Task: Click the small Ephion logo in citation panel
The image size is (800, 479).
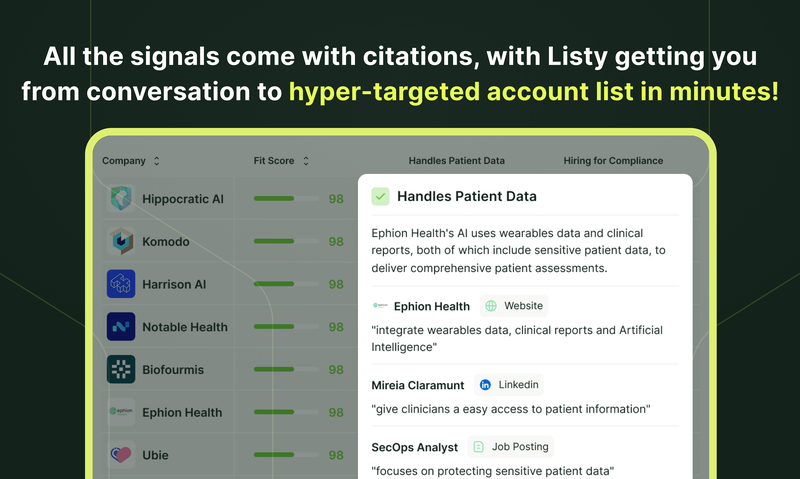Action: (x=380, y=306)
